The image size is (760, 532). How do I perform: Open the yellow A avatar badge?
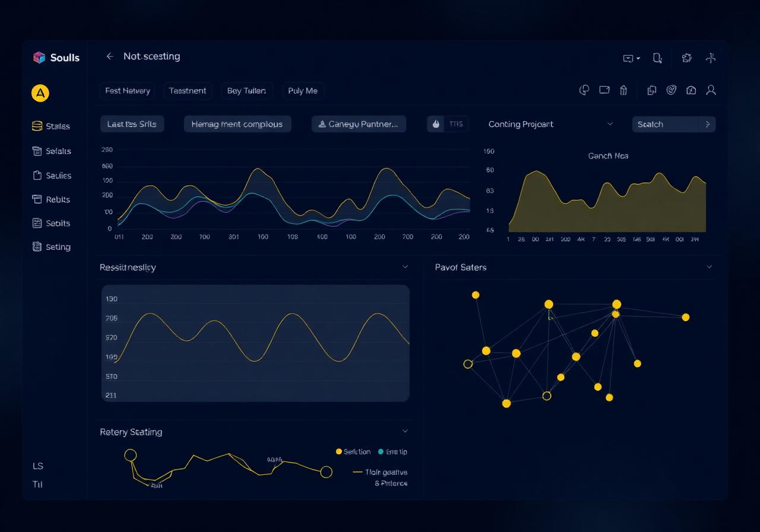click(40, 93)
